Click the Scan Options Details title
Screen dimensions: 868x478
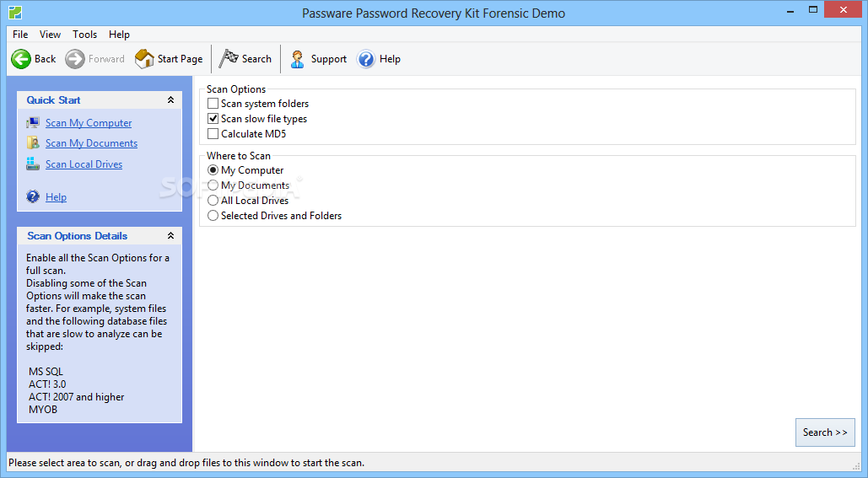coord(78,236)
